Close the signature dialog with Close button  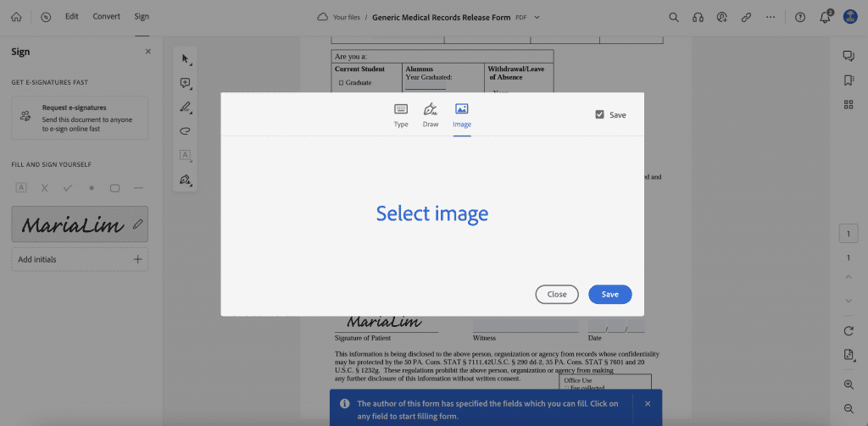[x=557, y=295]
